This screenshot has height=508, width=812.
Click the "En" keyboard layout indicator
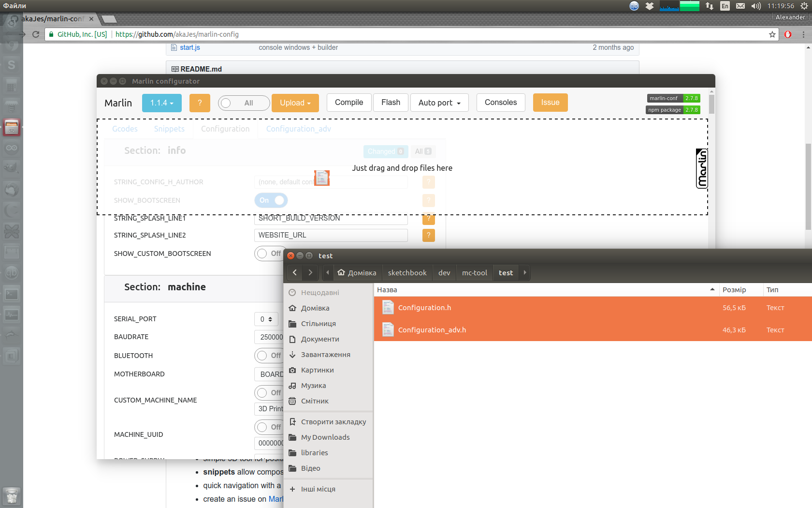pos(725,6)
